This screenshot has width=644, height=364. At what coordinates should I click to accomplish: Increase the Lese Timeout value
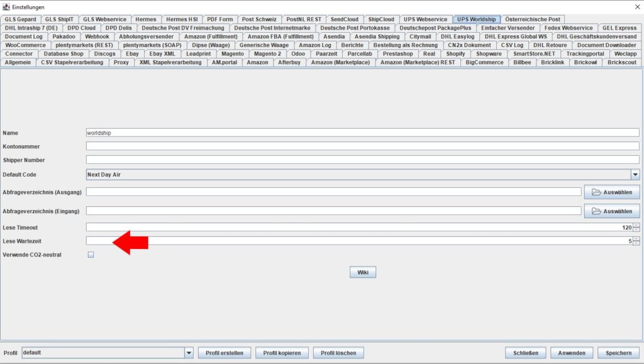pos(636,225)
